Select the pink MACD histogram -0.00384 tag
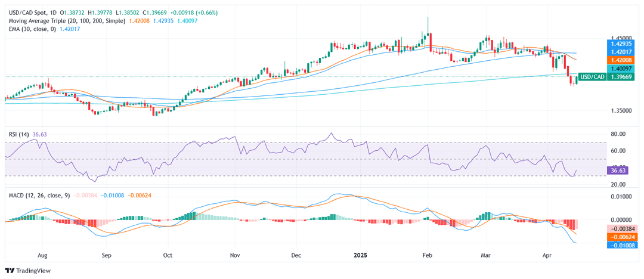The width and height of the screenshot is (644, 279). [622, 228]
